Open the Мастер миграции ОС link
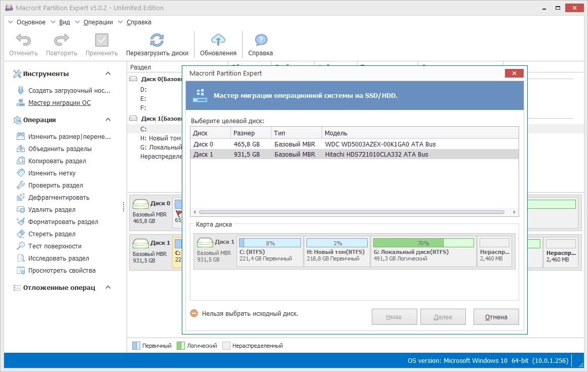Screen dimensions: 588x372 point(60,102)
